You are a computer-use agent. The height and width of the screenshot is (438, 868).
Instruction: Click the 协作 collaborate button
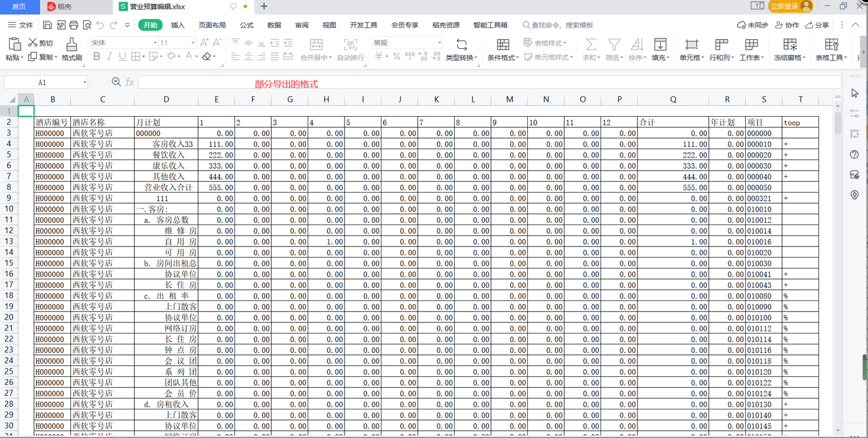pyautogui.click(x=787, y=25)
